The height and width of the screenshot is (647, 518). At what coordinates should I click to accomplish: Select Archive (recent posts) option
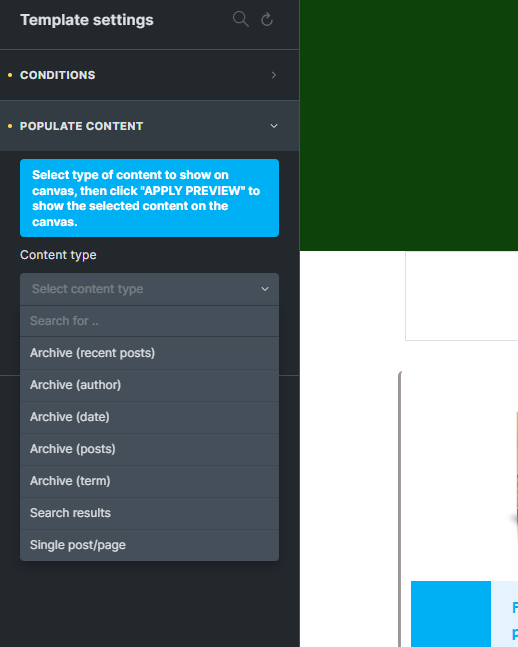click(x=149, y=353)
